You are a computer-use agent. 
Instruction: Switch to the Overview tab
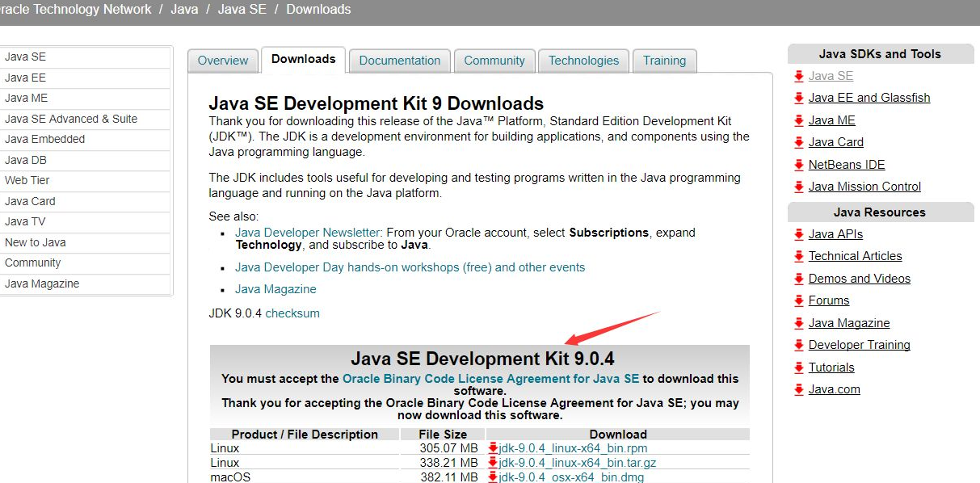coord(223,61)
